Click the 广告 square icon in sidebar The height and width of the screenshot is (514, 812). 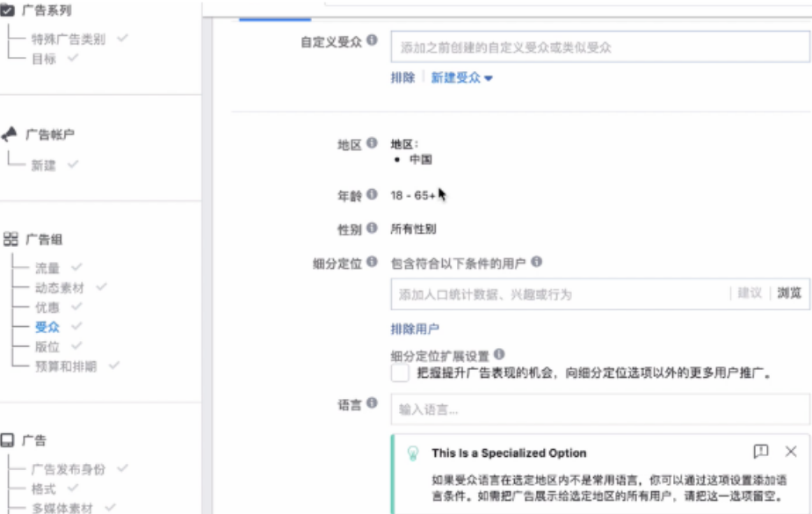[x=7, y=440]
